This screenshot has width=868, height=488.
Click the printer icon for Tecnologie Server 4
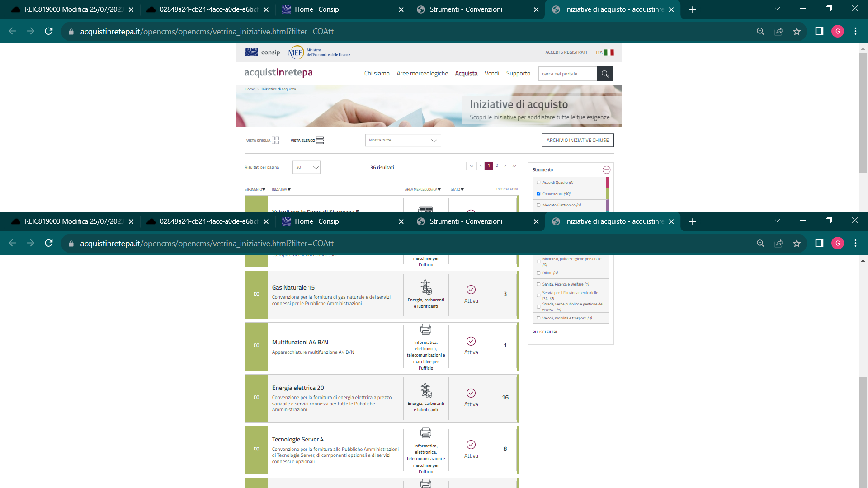pos(426,432)
